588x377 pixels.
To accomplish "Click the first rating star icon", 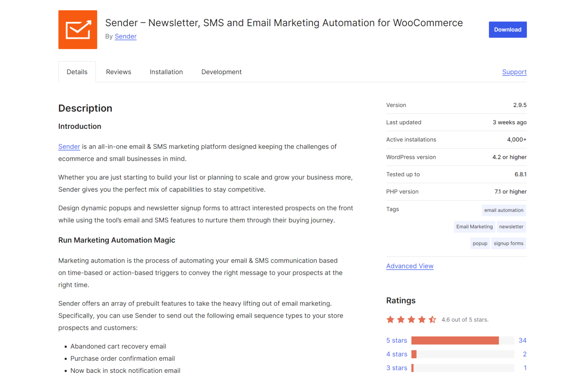I will coord(390,320).
